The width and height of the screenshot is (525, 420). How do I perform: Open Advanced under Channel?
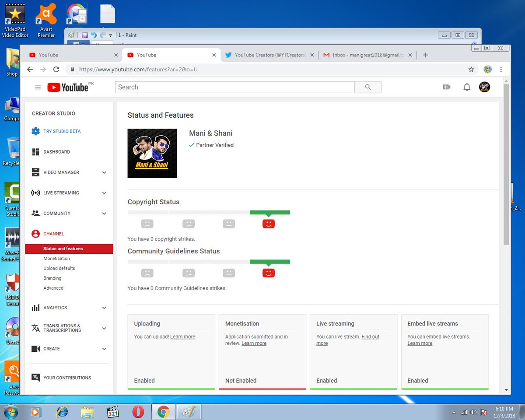pyautogui.click(x=53, y=288)
